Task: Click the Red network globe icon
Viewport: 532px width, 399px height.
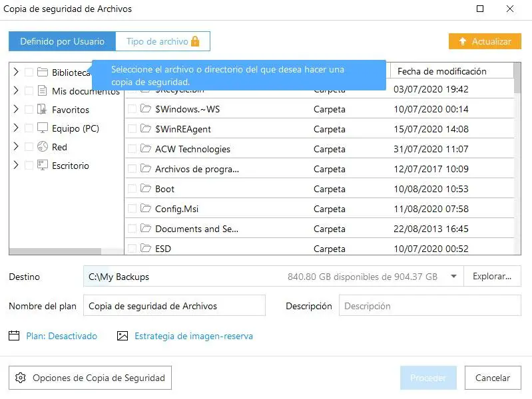Action: coord(43,147)
